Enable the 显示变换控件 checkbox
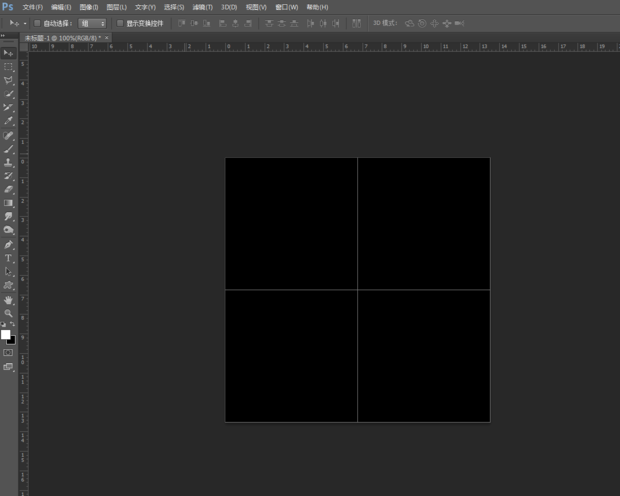The height and width of the screenshot is (496, 620). point(120,22)
